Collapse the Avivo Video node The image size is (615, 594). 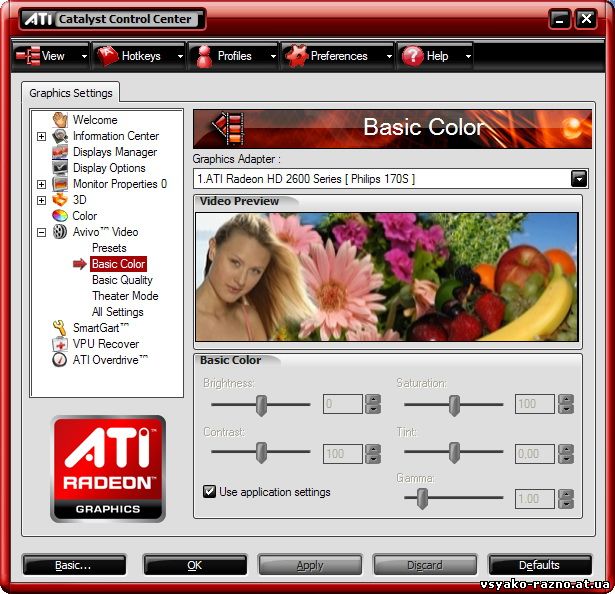point(41,232)
